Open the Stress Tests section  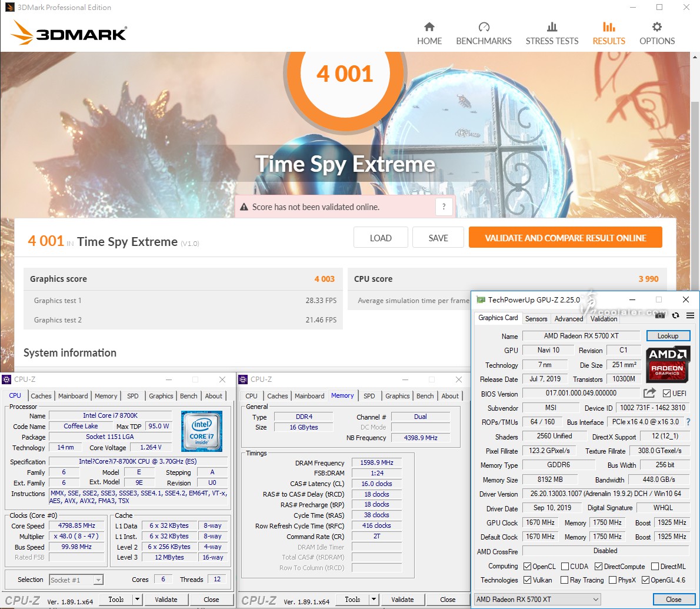coord(552,34)
